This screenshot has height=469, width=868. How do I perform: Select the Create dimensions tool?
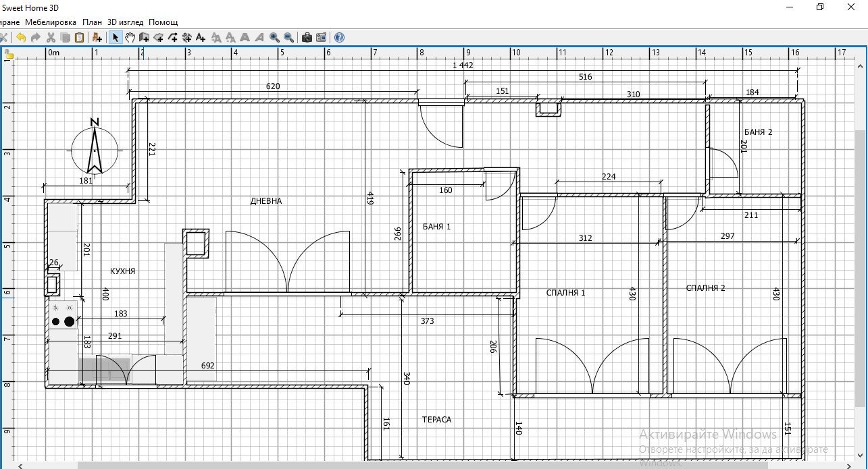187,38
